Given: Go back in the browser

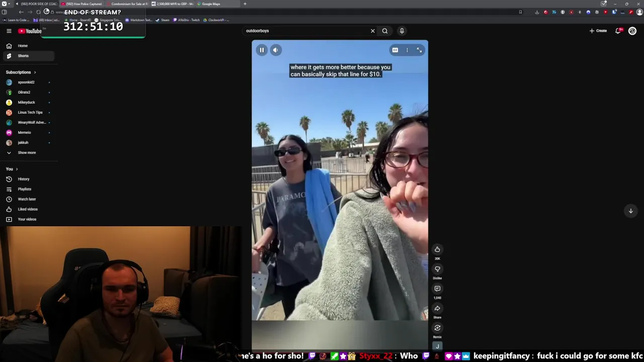Looking at the screenshot, I should tap(21, 12).
